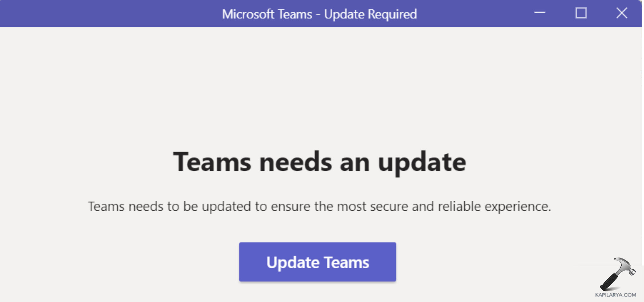
Task: Click the word "update" in the bold heading
Action: (x=422, y=163)
